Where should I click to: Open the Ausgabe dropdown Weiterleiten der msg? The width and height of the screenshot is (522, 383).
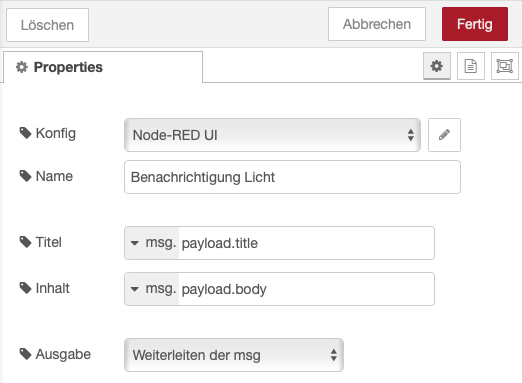pos(234,355)
